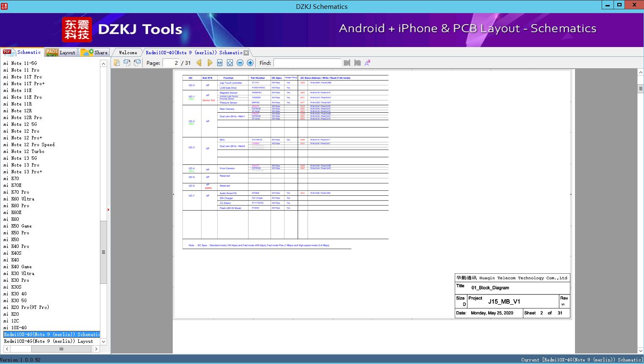The height and width of the screenshot is (364, 644).
Task: Click the fit page icon
Action: point(230,63)
